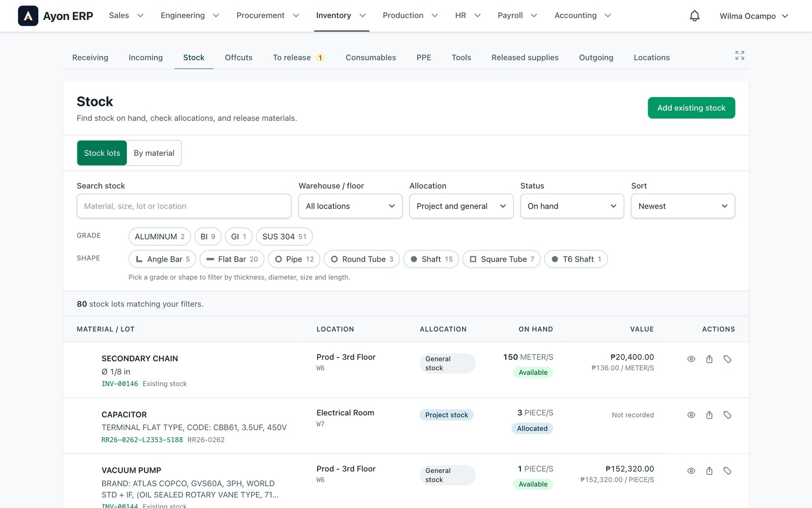Click Add existing stock button
This screenshot has height=508, width=812.
click(x=692, y=108)
